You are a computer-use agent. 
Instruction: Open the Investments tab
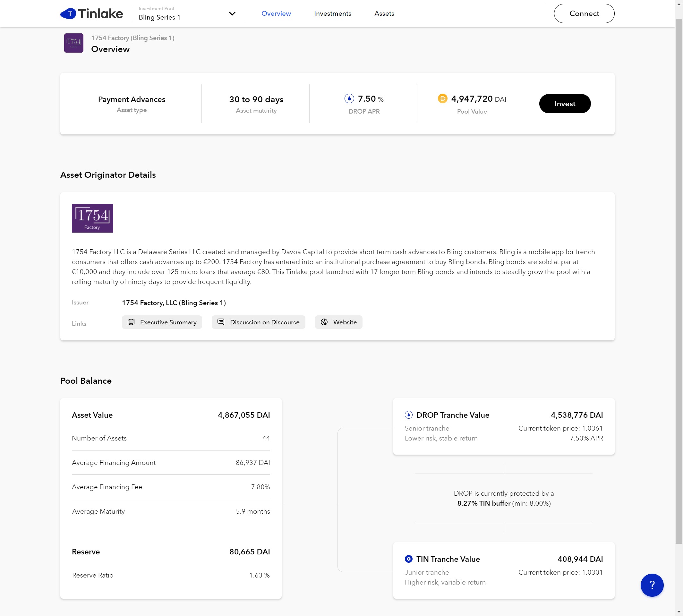(x=332, y=13)
